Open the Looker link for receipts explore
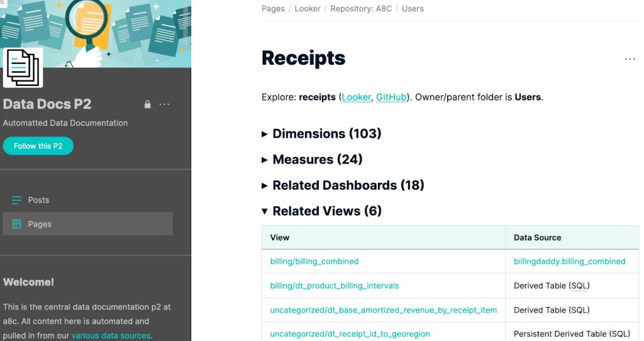 click(356, 97)
